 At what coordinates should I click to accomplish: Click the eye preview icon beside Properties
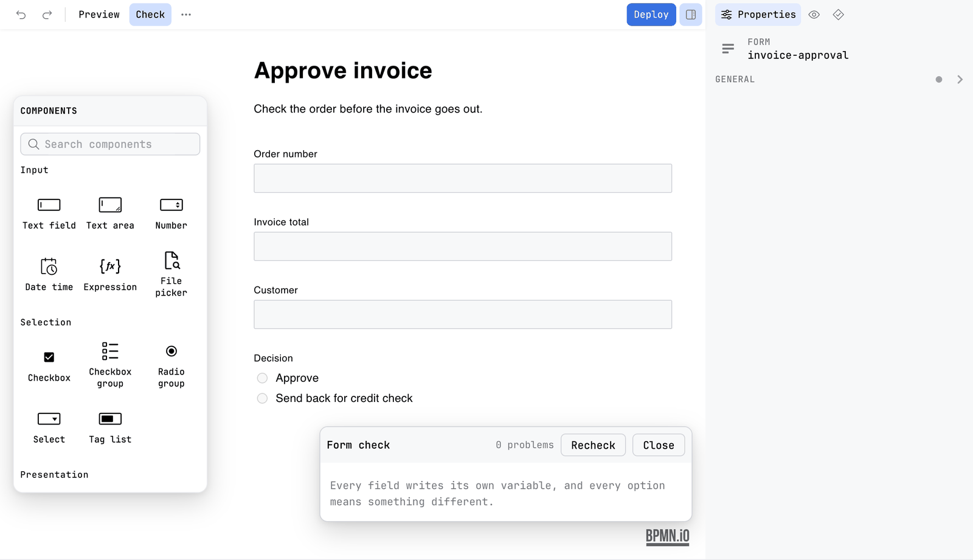pos(814,15)
